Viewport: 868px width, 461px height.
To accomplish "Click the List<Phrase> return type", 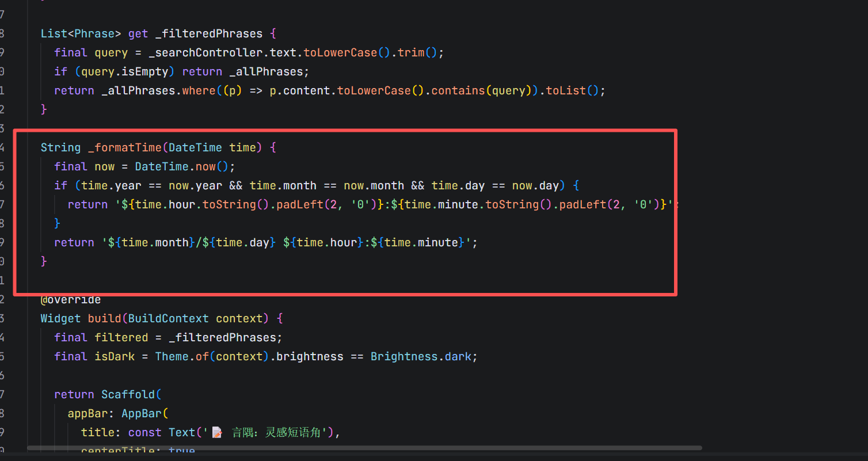I will click(81, 33).
